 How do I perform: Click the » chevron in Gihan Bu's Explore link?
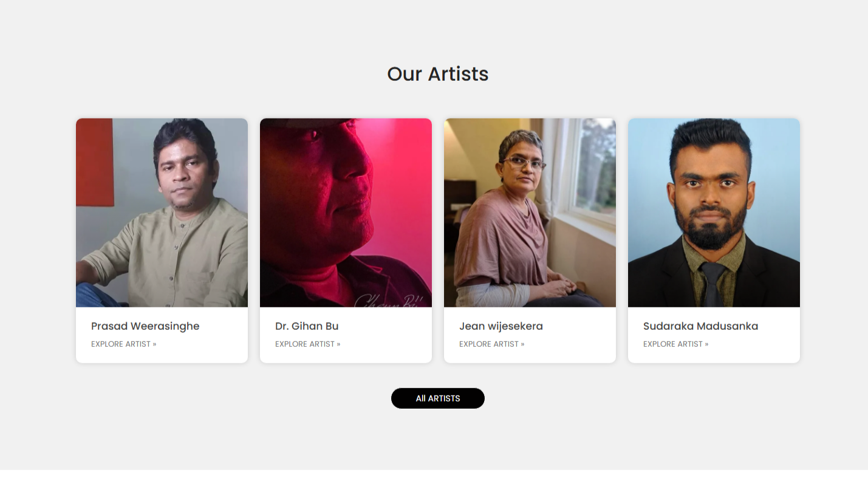[x=338, y=344]
